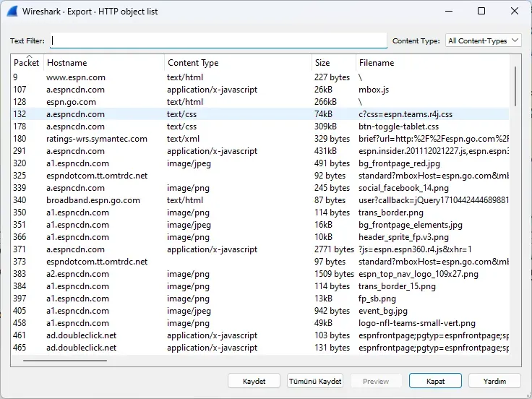Minimize the Wireshark export dialog window

pyautogui.click(x=449, y=11)
